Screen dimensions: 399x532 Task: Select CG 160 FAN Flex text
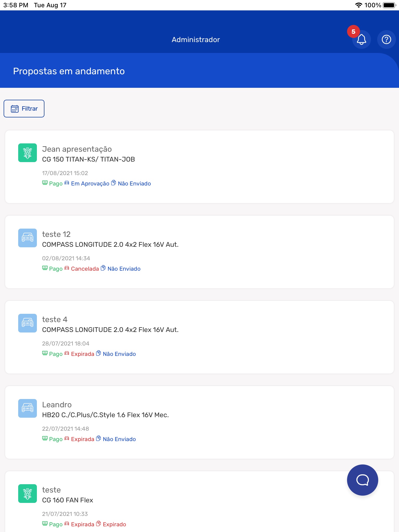pos(68,500)
